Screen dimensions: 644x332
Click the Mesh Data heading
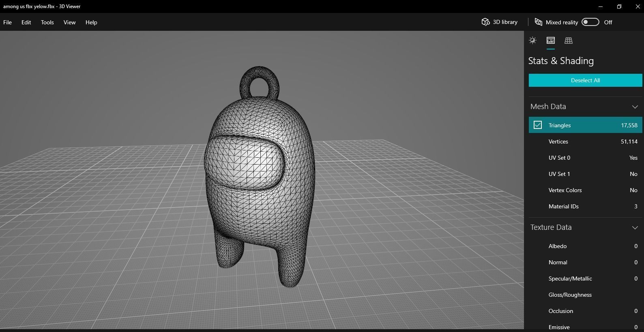pos(548,107)
